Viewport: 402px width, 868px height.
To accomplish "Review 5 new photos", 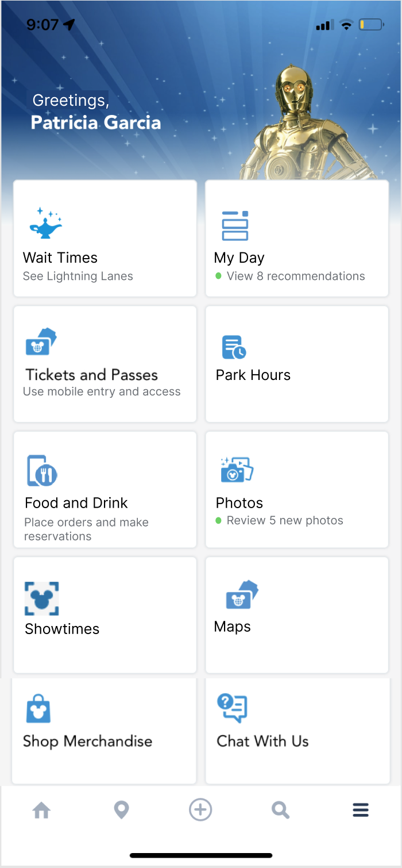I will [x=284, y=521].
